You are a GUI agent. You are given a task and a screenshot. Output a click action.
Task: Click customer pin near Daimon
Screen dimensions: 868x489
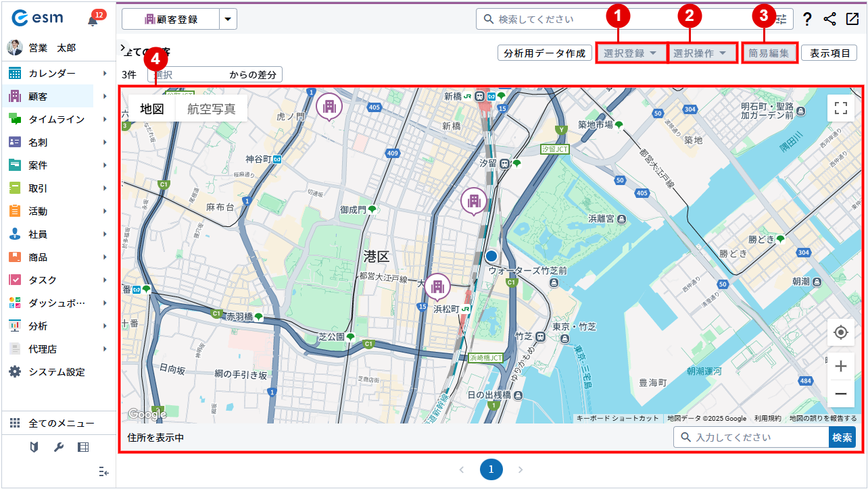(x=437, y=288)
